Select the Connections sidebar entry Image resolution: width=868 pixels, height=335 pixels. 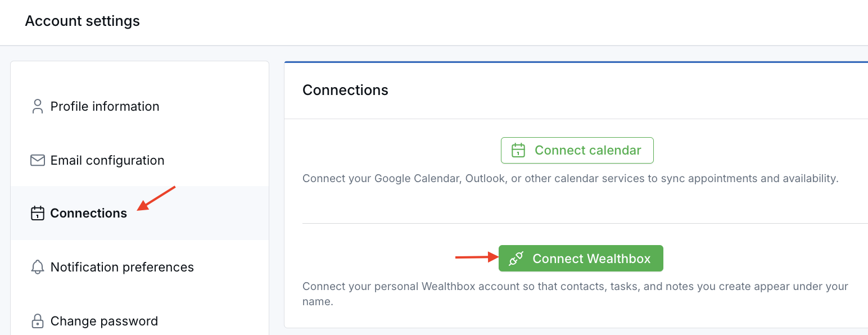click(88, 213)
